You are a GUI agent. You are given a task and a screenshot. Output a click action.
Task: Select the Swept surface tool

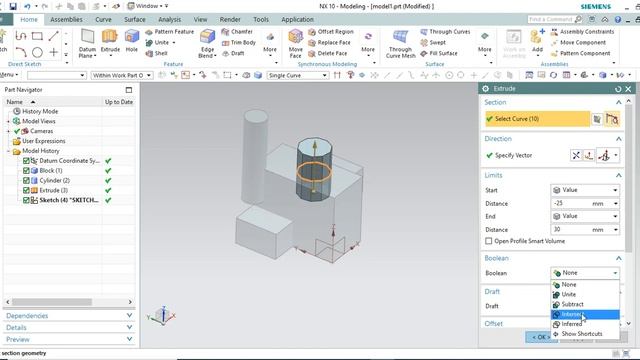433,42
